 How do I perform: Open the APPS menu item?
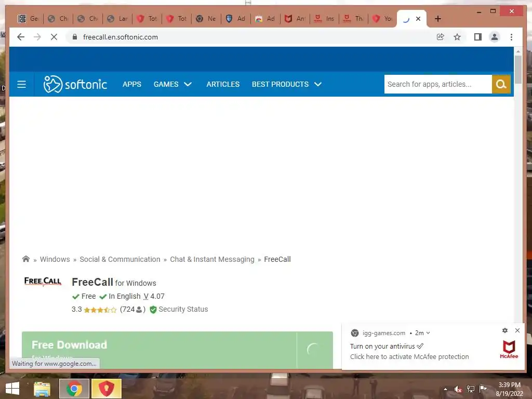[x=132, y=84]
